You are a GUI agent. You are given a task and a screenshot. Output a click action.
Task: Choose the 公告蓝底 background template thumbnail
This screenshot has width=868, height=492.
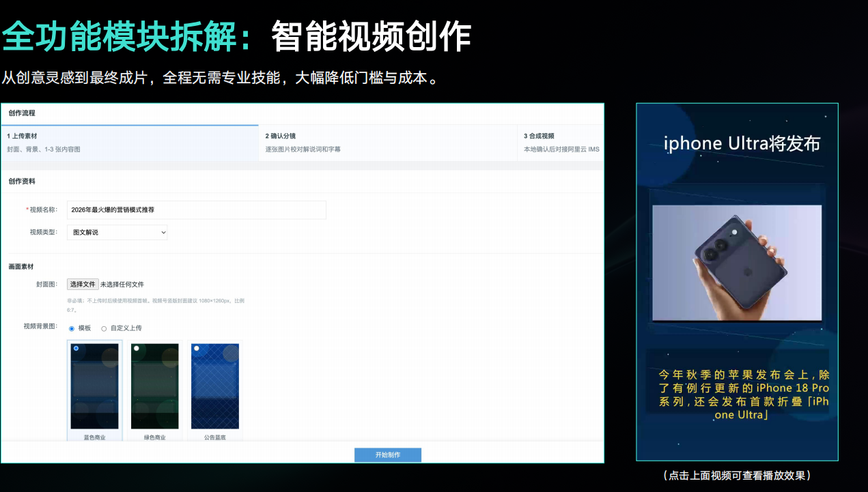click(x=215, y=386)
